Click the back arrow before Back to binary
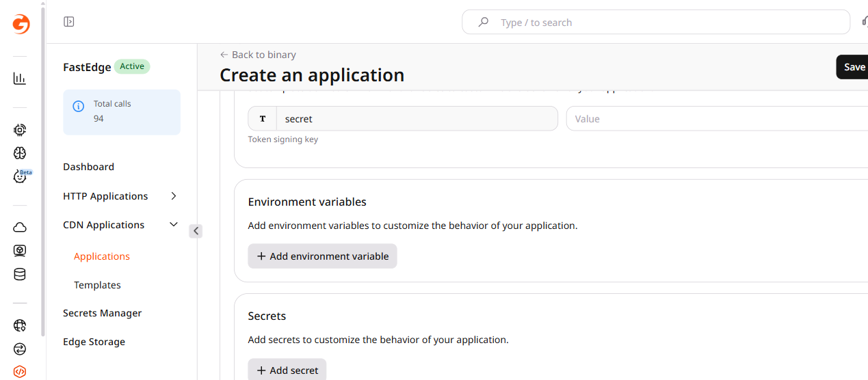Image resolution: width=868 pixels, height=380 pixels. 224,55
